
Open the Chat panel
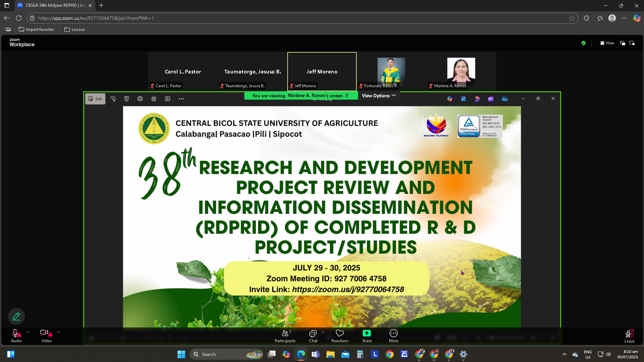[313, 335]
